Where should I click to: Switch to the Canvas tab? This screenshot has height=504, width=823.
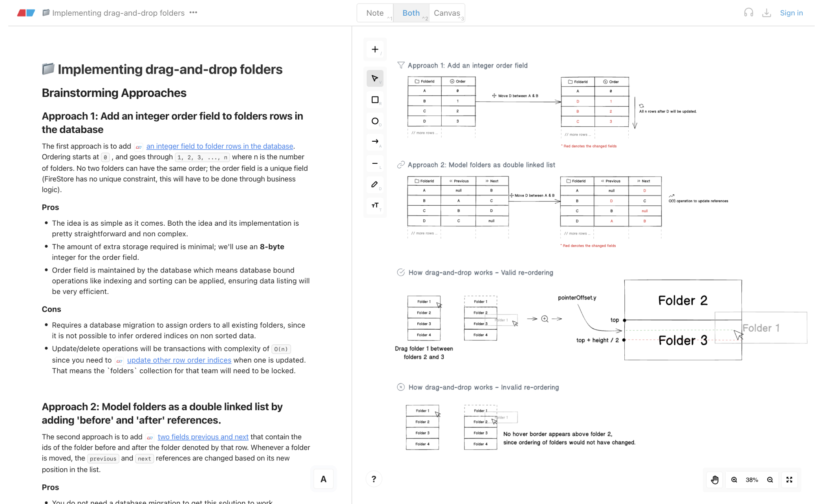point(446,13)
